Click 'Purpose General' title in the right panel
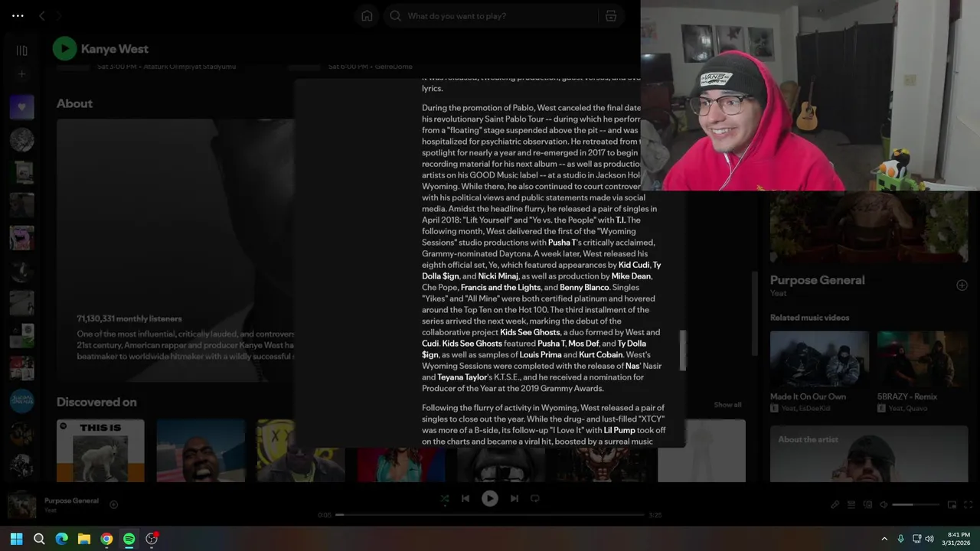 coord(817,280)
